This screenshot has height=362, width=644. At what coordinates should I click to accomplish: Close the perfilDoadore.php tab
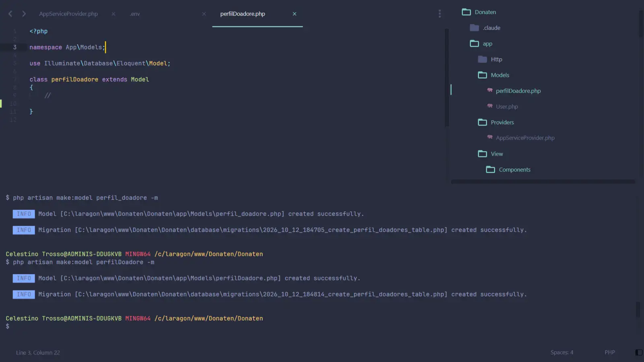[295, 14]
